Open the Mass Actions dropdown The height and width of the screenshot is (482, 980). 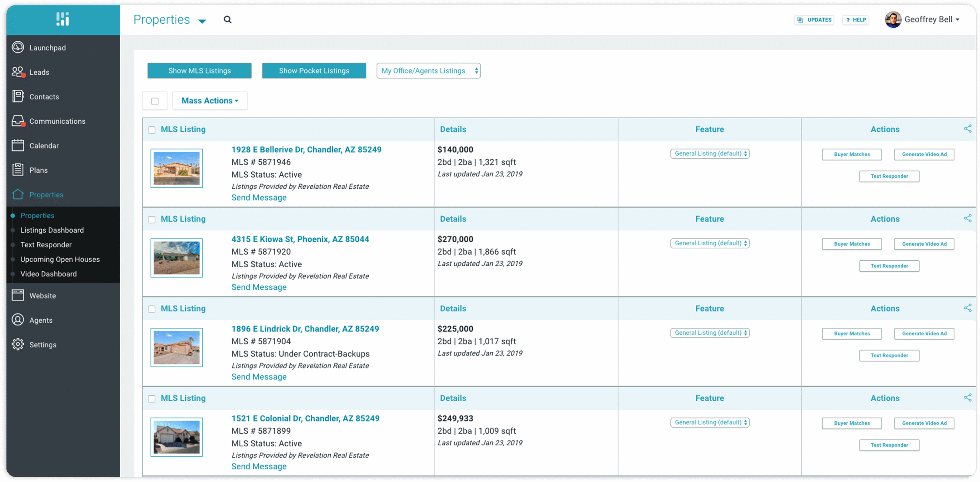click(x=210, y=101)
